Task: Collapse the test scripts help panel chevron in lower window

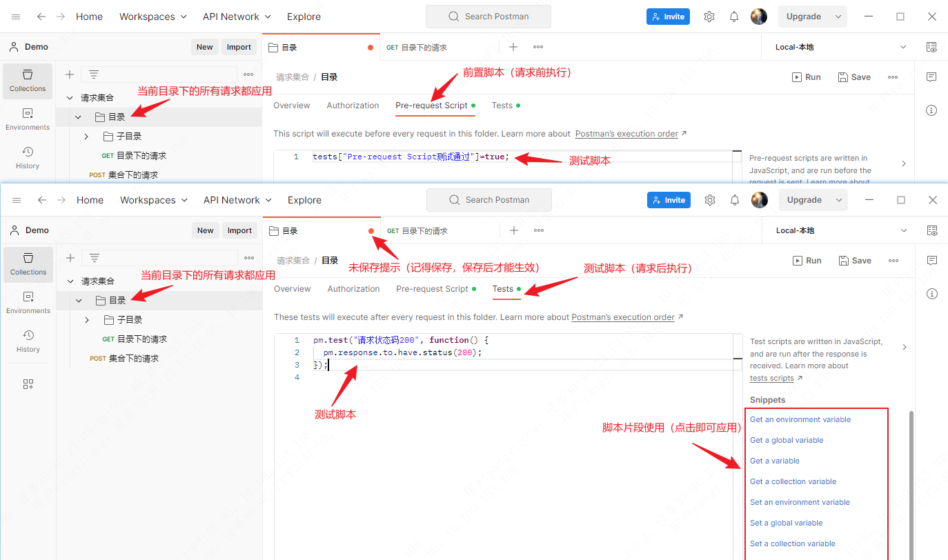Action: click(905, 347)
